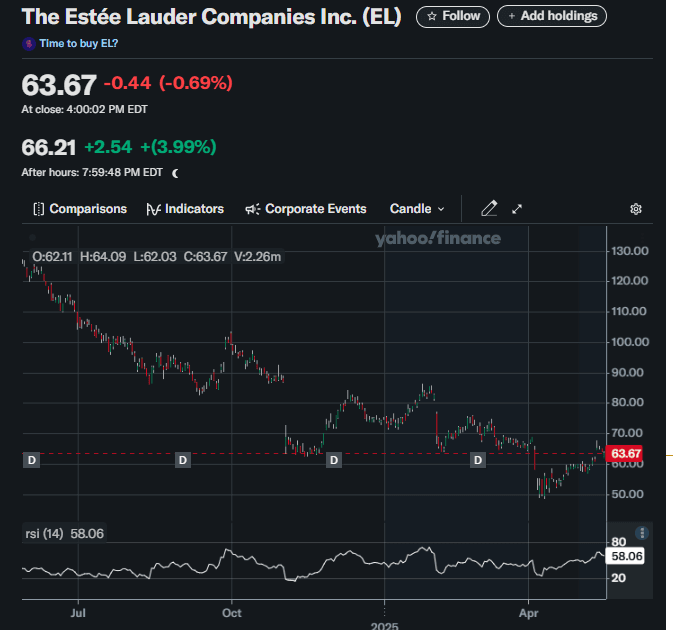This screenshot has width=673, height=630.
Task: Open chart settings gear
Action: [635, 209]
